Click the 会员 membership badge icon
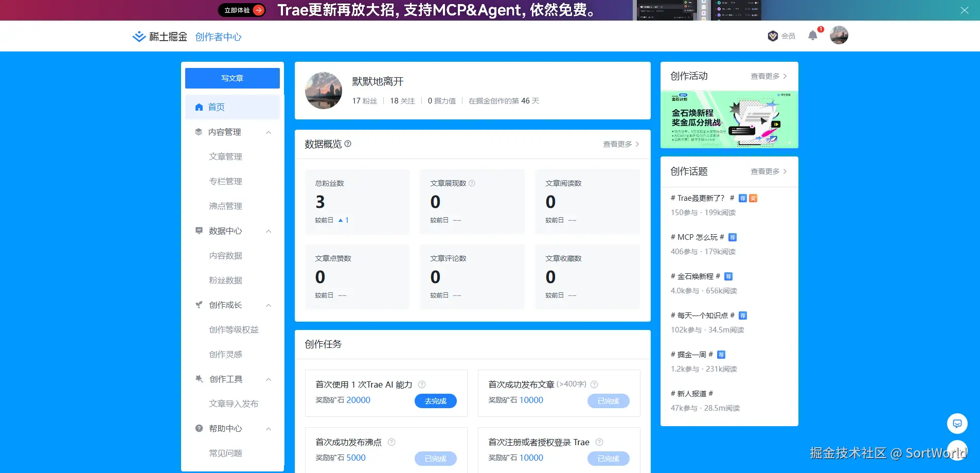Screen dimensions: 980x473 [773, 36]
